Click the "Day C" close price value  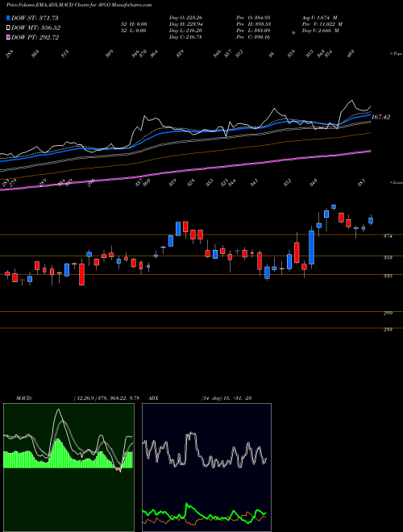pyautogui.click(x=185, y=37)
